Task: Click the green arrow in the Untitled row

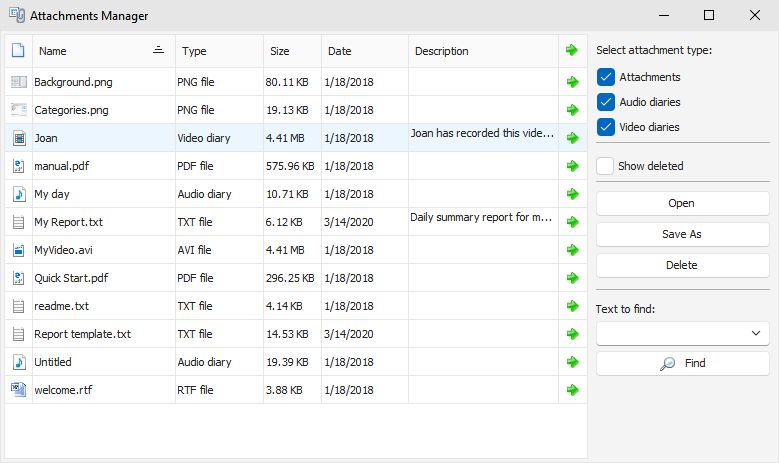Action: coord(572,362)
